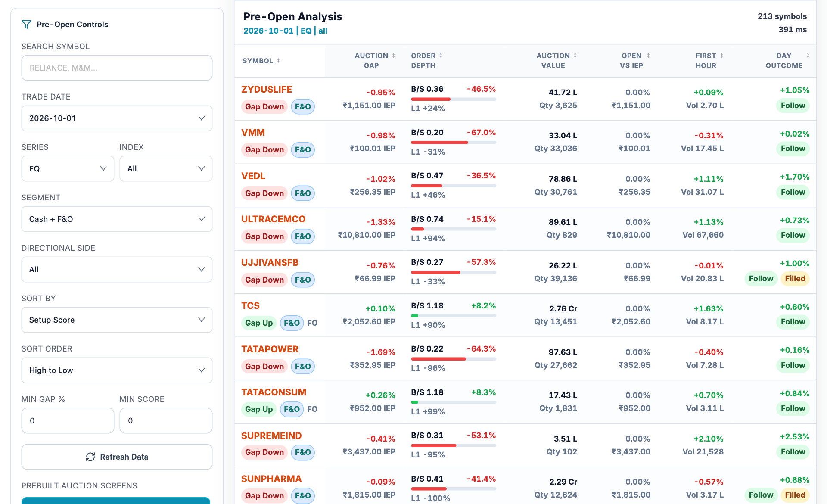Sort table by Symbol column arrows
This screenshot has width=827, height=504.
pyautogui.click(x=278, y=61)
